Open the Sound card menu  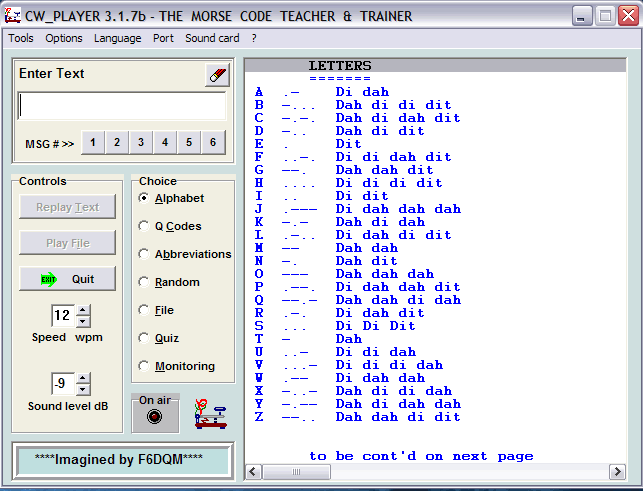coord(212,38)
